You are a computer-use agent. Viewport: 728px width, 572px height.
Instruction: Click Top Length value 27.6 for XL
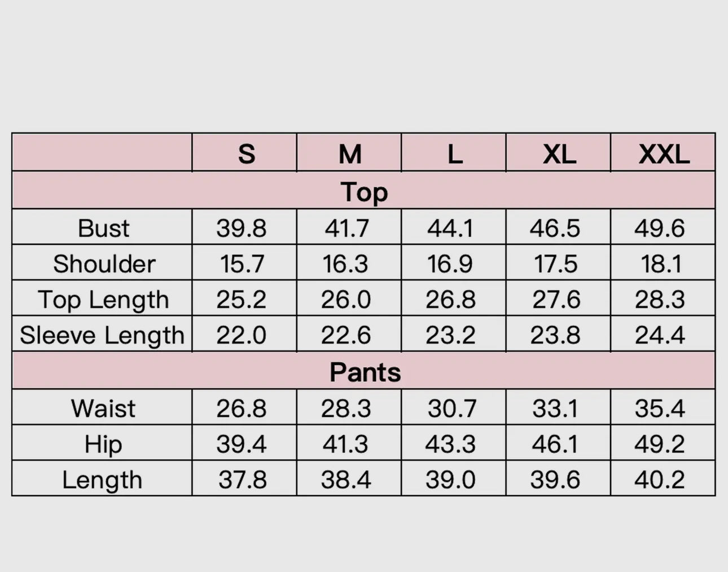coord(556,300)
